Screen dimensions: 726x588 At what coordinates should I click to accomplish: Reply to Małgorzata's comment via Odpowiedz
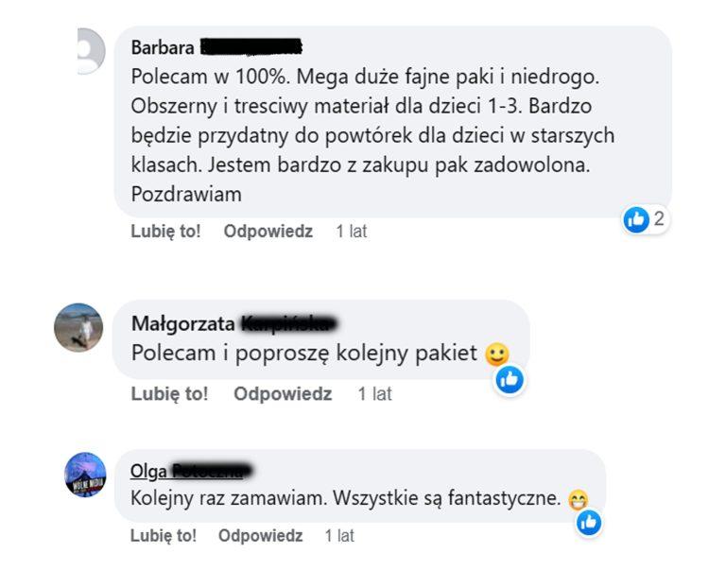(x=283, y=394)
